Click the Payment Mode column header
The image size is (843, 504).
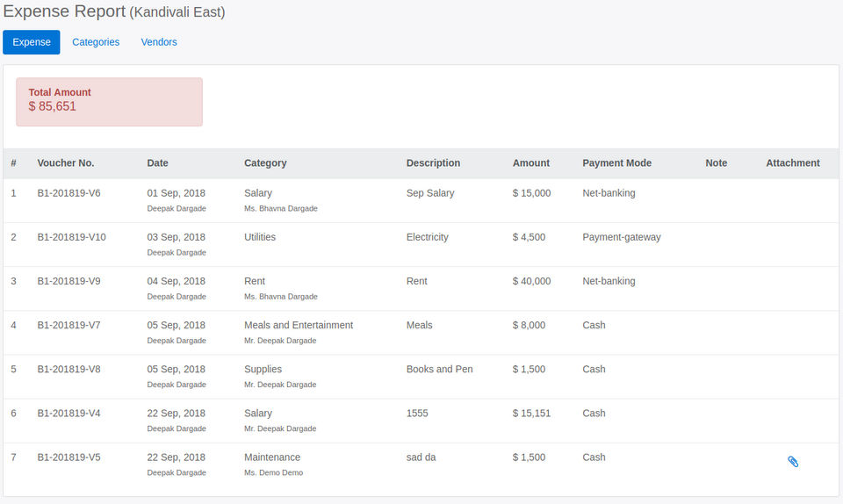coord(616,163)
